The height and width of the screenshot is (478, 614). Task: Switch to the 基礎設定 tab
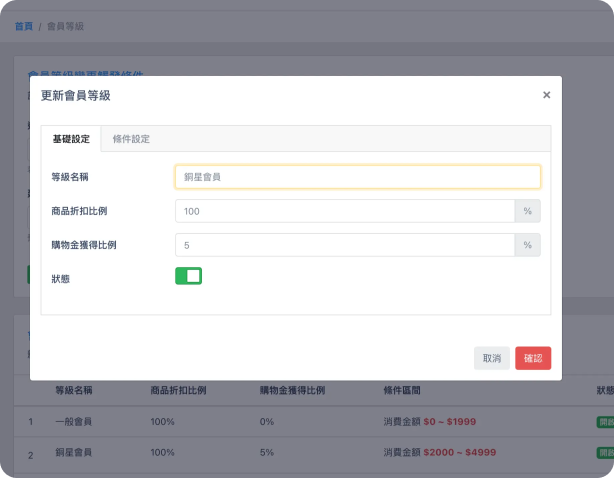(x=71, y=139)
